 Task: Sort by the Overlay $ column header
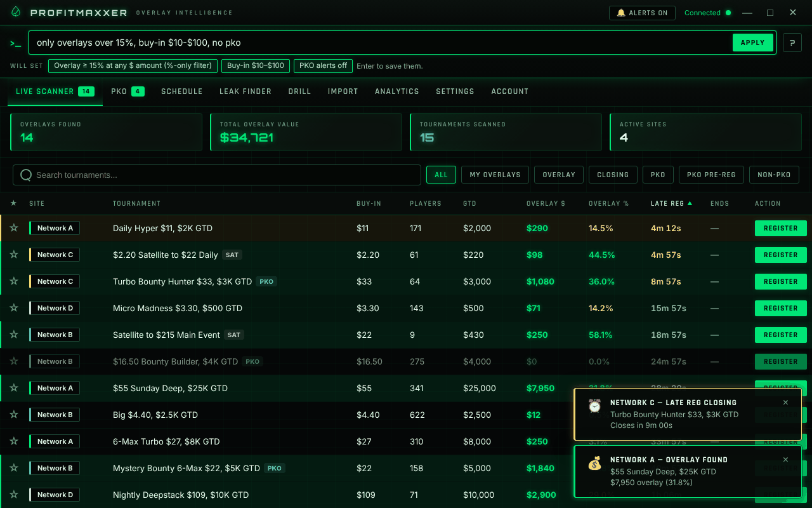coord(546,204)
